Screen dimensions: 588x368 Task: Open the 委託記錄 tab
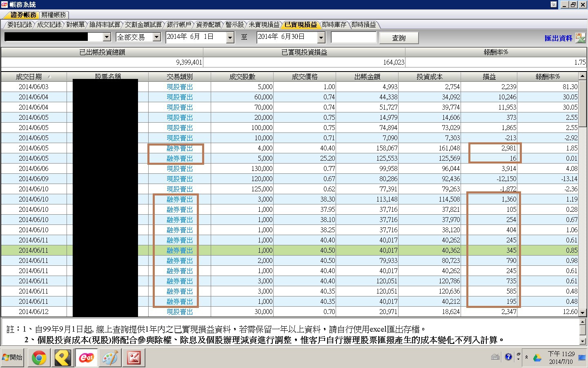[x=19, y=25]
